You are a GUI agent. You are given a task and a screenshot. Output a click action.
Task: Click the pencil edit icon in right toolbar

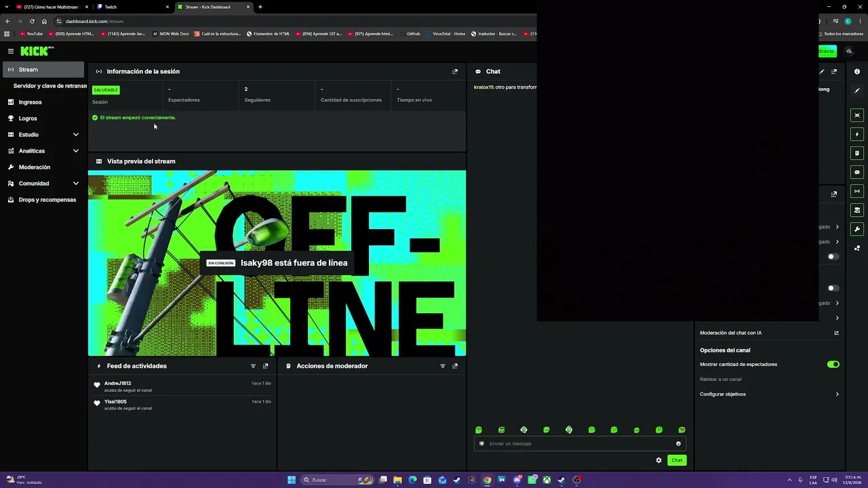click(x=857, y=91)
